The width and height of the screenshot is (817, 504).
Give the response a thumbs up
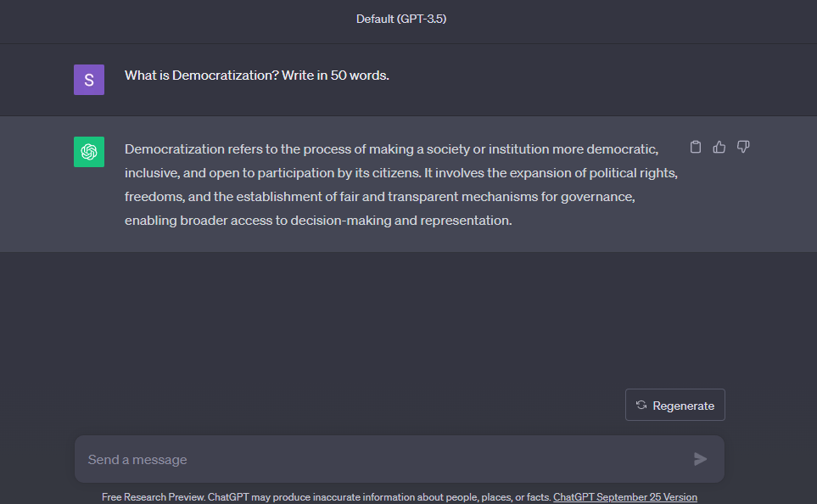tap(719, 147)
